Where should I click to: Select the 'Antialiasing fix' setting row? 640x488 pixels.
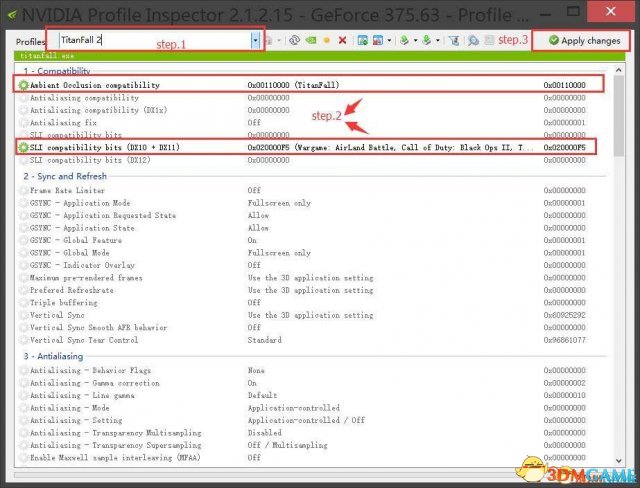click(x=313, y=122)
